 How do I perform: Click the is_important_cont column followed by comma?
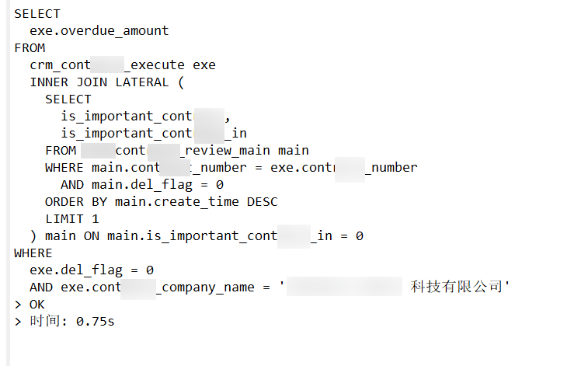pos(145,117)
